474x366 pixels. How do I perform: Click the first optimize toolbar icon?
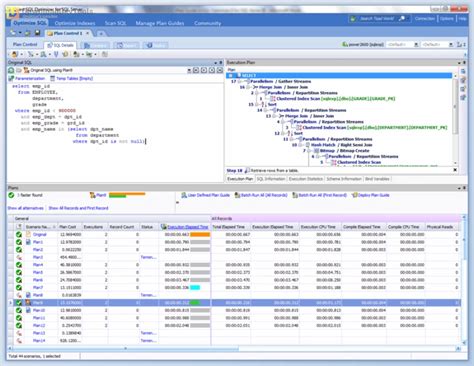tap(15, 54)
